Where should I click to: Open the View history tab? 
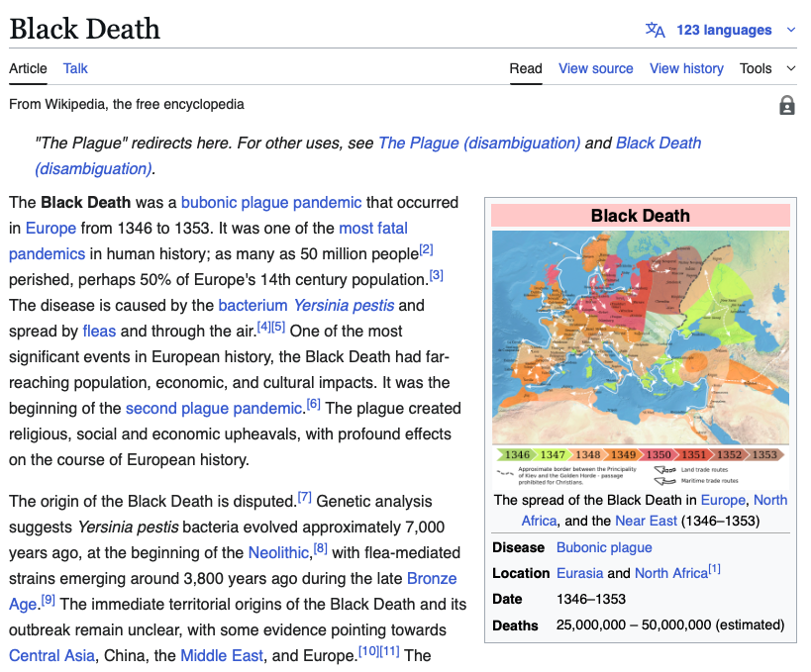(686, 68)
